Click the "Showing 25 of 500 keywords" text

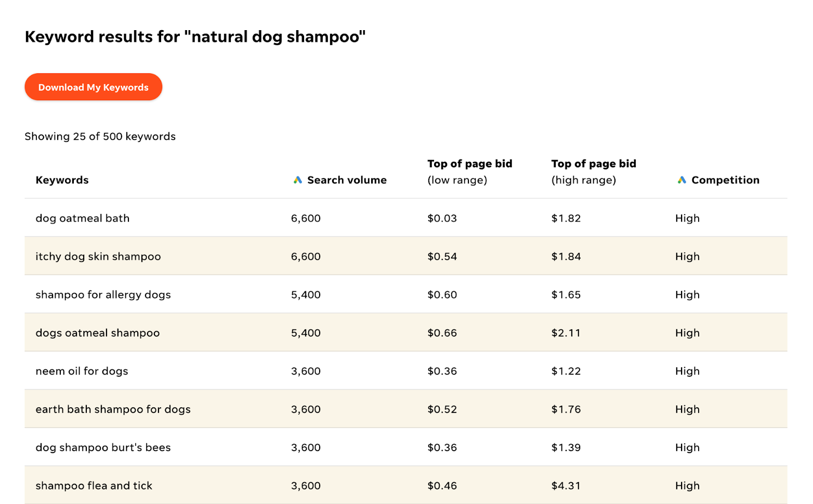point(100,136)
